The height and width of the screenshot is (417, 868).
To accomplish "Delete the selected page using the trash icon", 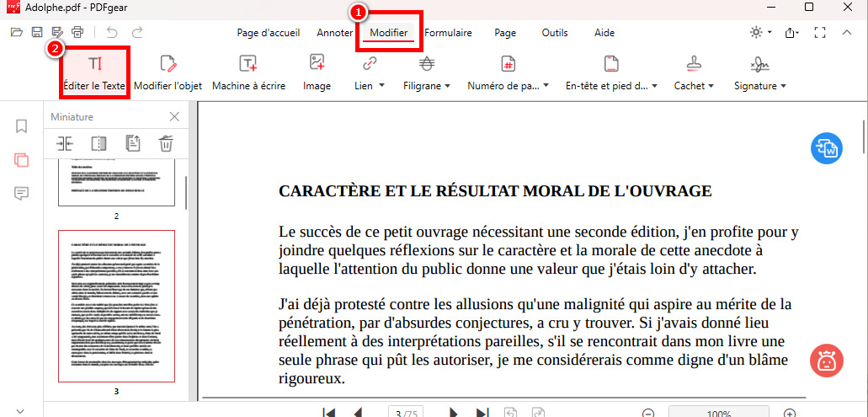I will (x=167, y=143).
